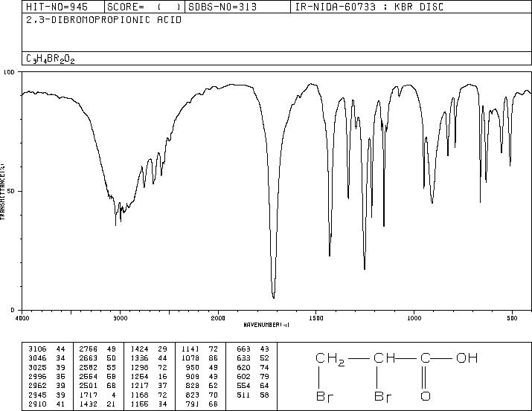Select the 1717 peak entry in table
The height and width of the screenshot is (411, 532).
tap(98, 395)
